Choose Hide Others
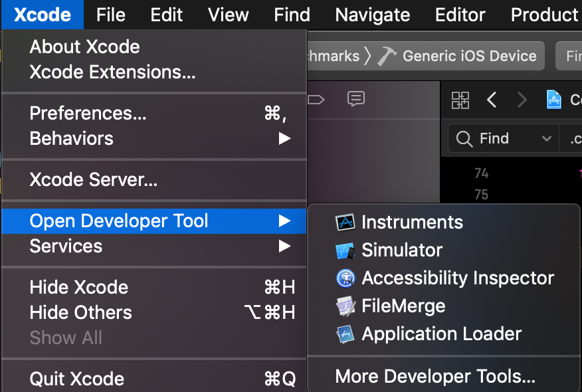The width and height of the screenshot is (582, 392). (x=154, y=312)
